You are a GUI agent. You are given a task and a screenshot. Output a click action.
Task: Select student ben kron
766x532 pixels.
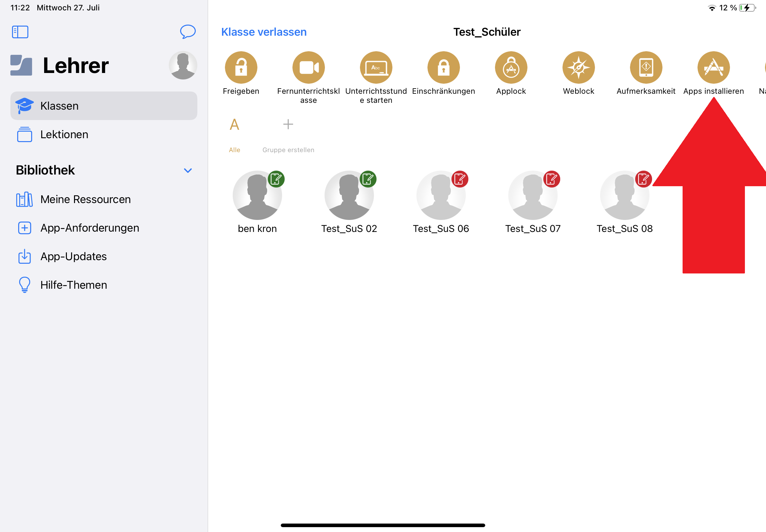(257, 202)
